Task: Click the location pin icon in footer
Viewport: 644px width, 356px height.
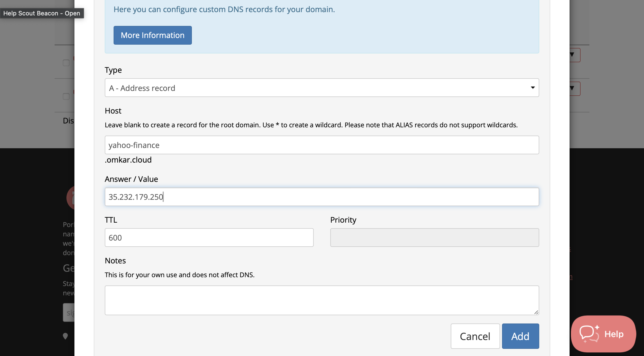Action: 65,336
